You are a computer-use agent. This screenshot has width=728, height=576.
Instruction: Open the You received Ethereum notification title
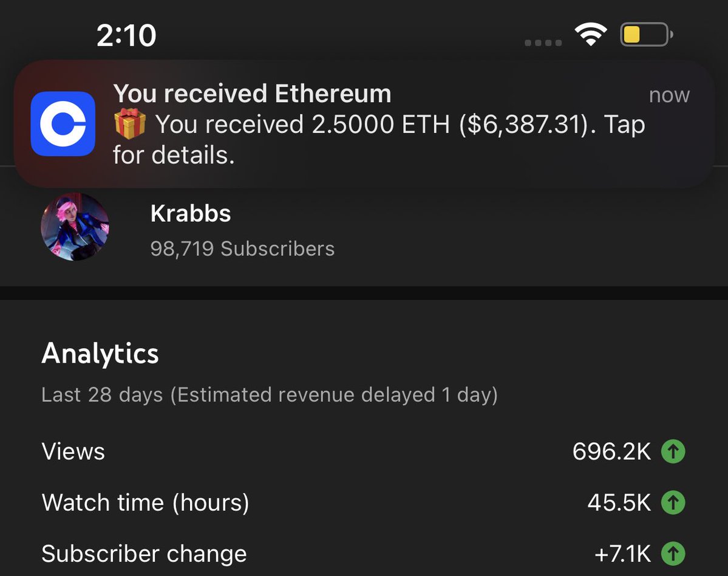coord(252,94)
